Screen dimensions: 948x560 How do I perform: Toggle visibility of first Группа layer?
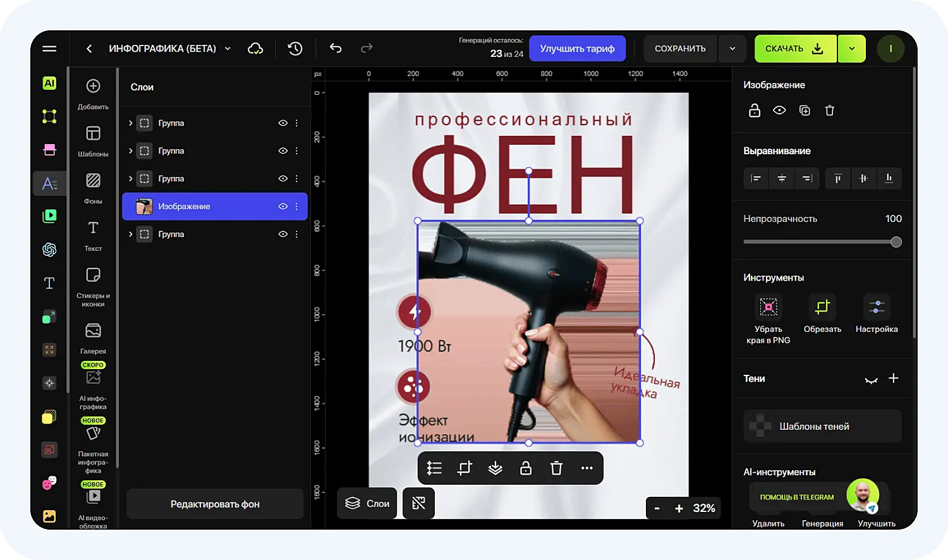[283, 123]
